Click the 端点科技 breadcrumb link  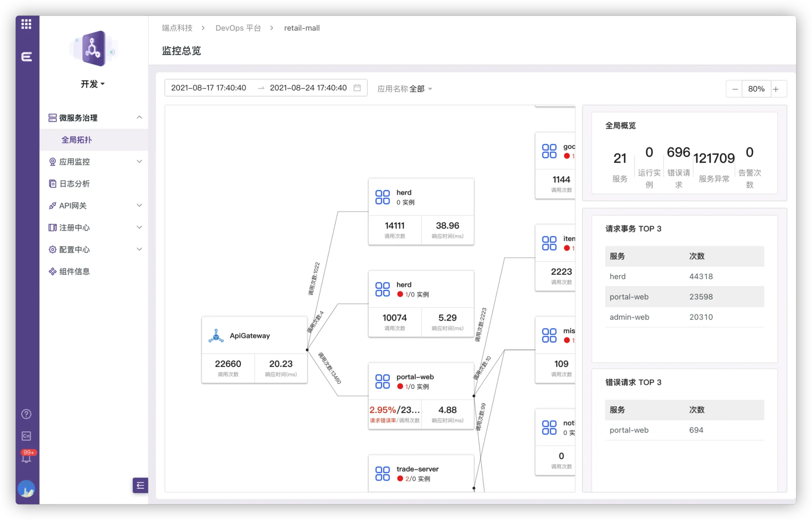tap(177, 28)
